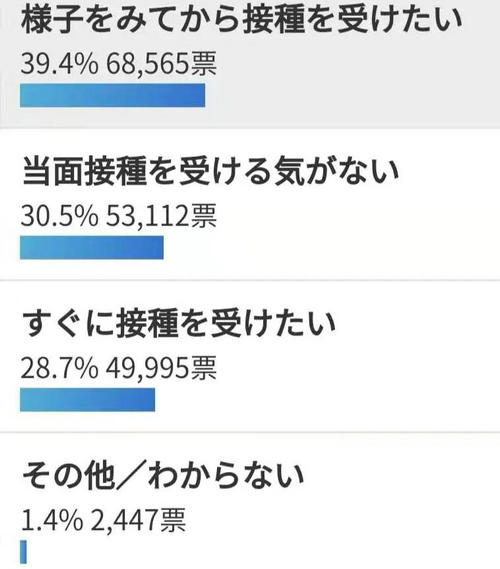Click the 39.4% percentage text
The width and height of the screenshot is (500, 569).
pos(60,64)
